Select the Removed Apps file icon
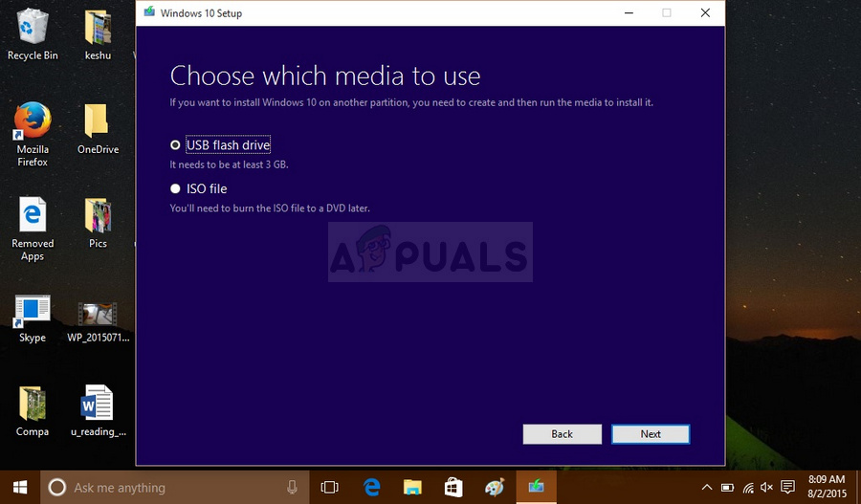The width and height of the screenshot is (861, 504). (33, 229)
